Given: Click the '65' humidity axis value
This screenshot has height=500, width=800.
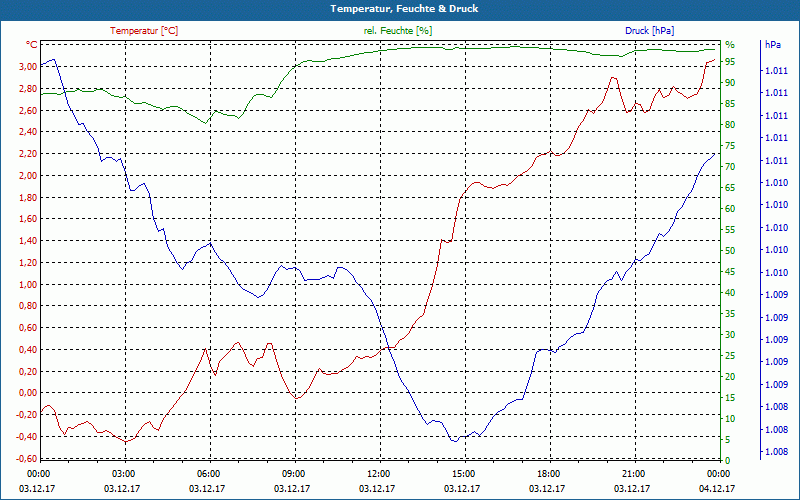Looking at the screenshot, I should (x=730, y=188).
